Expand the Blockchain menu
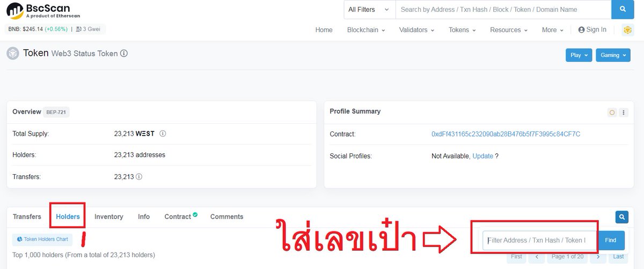The height and width of the screenshot is (269, 644). 366,30
